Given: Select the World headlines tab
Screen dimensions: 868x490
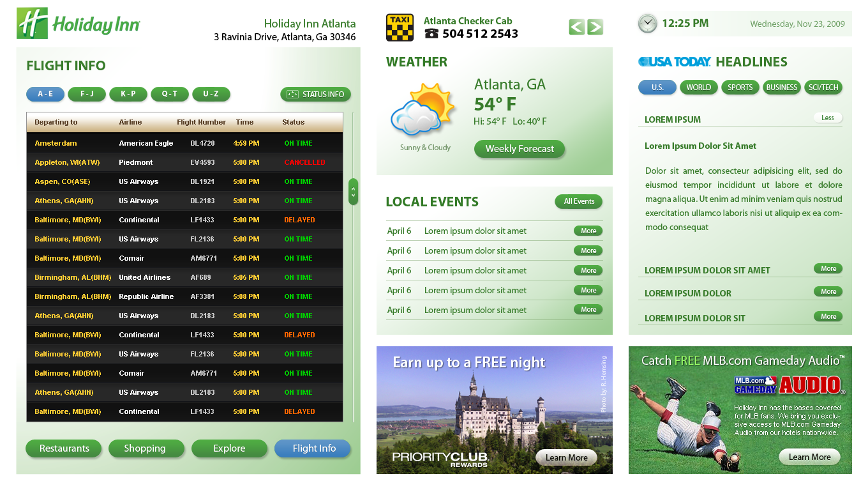Looking at the screenshot, I should (x=699, y=88).
